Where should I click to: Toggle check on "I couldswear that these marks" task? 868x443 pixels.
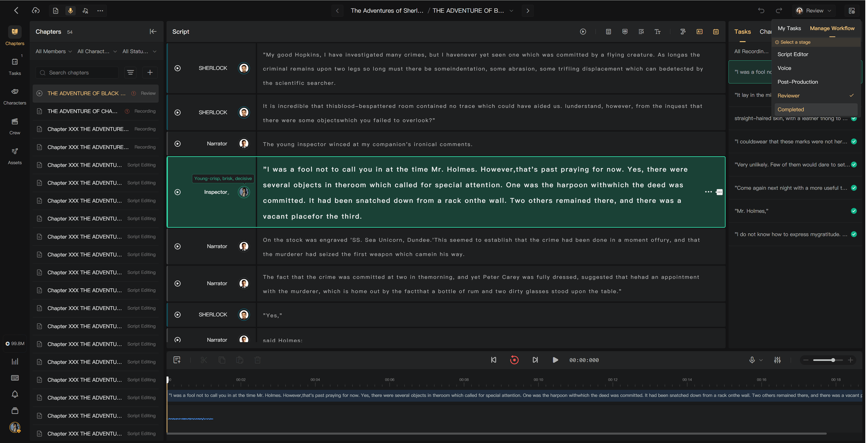click(854, 141)
